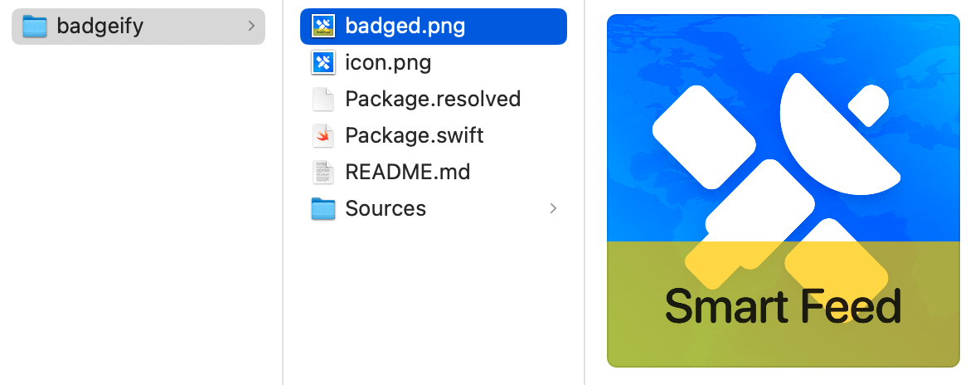Viewport: 980px width, 385px height.
Task: Select the badged.png file name
Action: [x=405, y=27]
